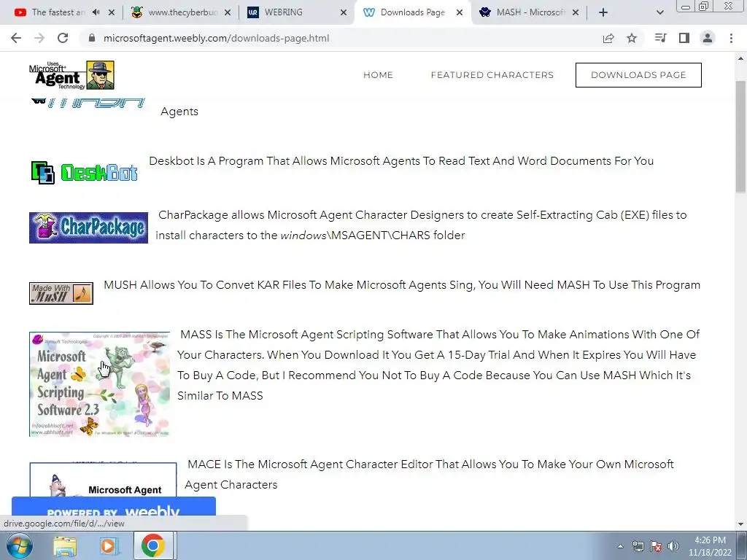This screenshot has width=747, height=560.
Task: Click the MASH logo image
Action: point(88,102)
